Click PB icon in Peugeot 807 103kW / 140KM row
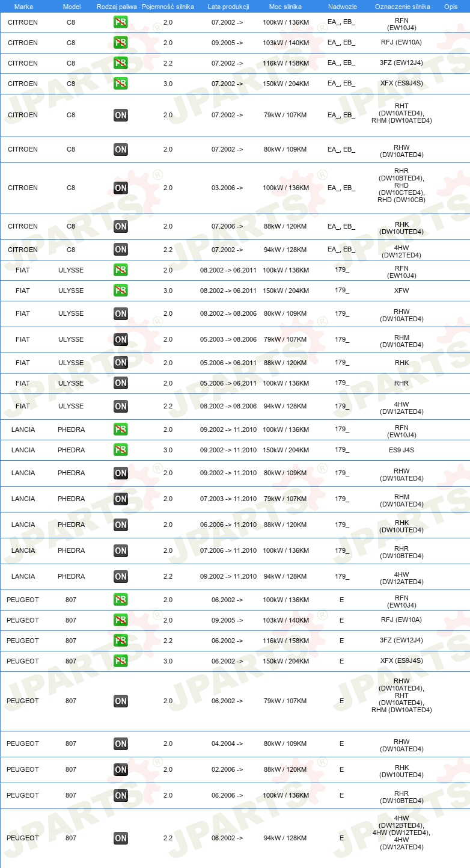Viewport: 470px width, 868px height. [x=120, y=621]
